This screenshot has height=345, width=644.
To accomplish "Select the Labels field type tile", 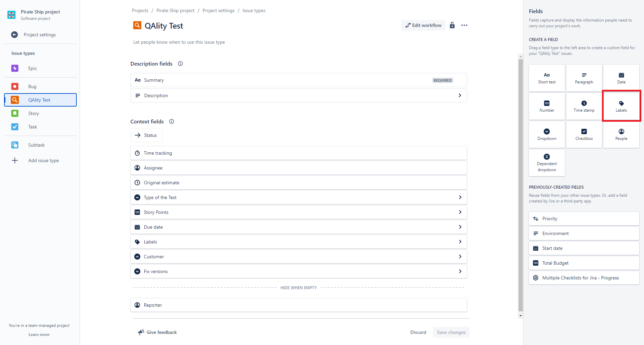I will (x=621, y=106).
